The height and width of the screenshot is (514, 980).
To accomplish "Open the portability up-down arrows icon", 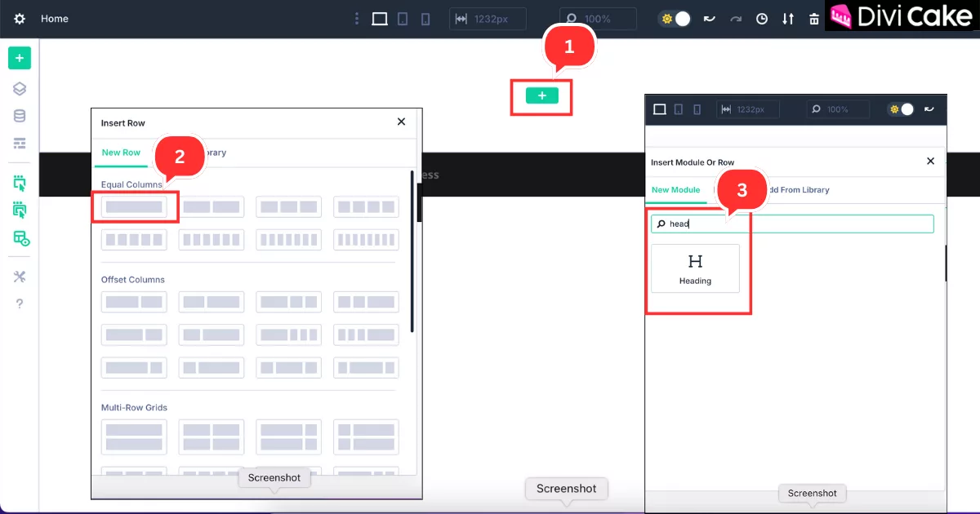I will coord(788,19).
